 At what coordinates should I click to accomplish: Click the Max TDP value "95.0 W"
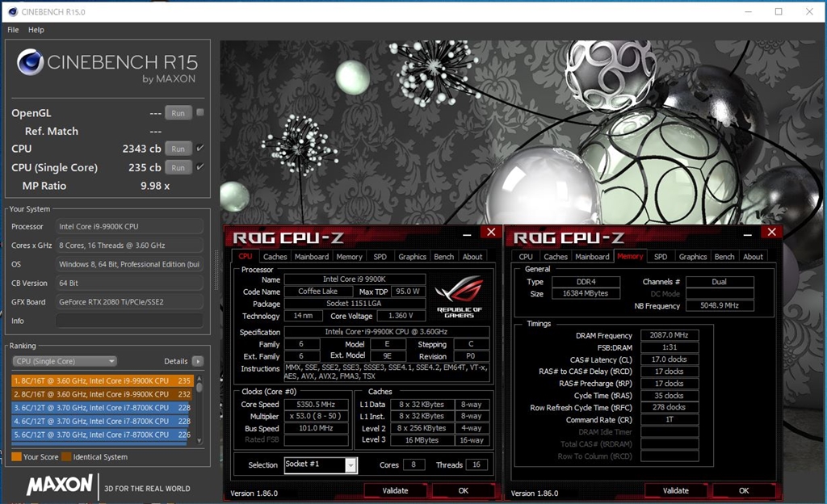click(408, 291)
